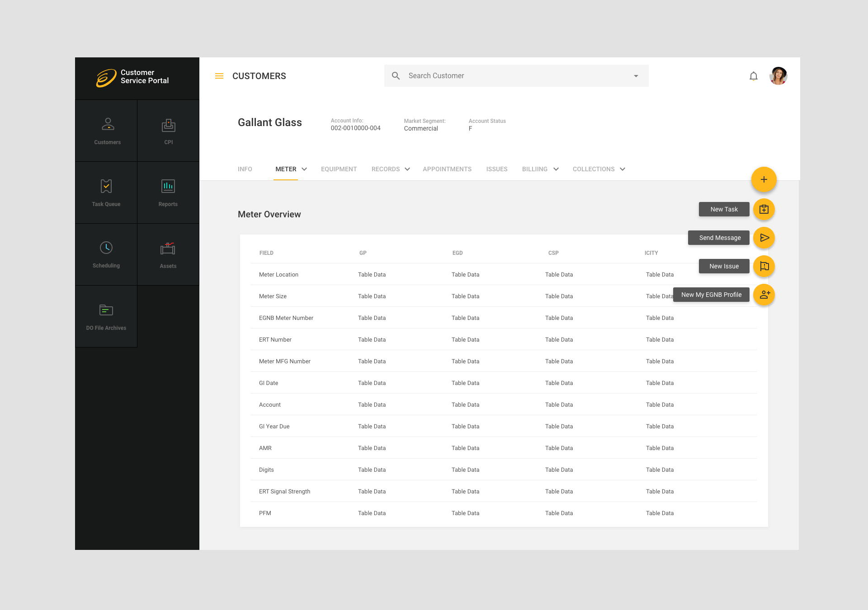This screenshot has height=610, width=868.
Task: Open the user profile avatar
Action: 778,76
